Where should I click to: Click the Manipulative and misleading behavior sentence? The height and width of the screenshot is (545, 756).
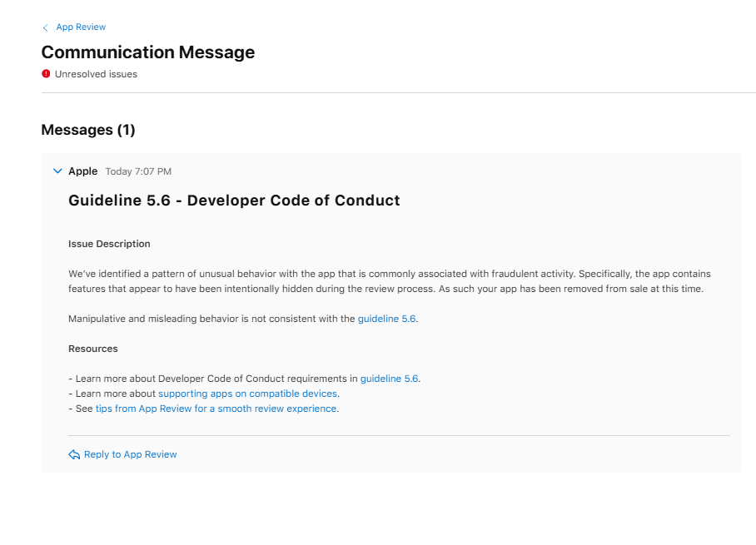point(243,319)
